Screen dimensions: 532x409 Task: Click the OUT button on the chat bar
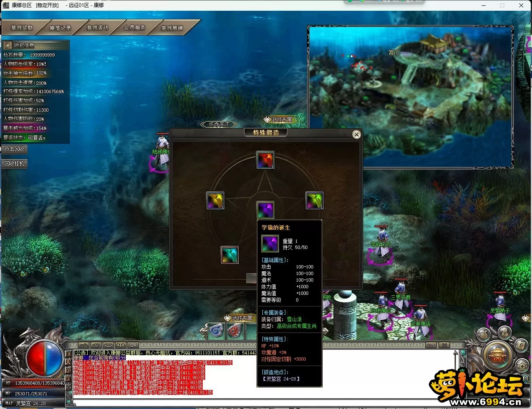coord(431,345)
